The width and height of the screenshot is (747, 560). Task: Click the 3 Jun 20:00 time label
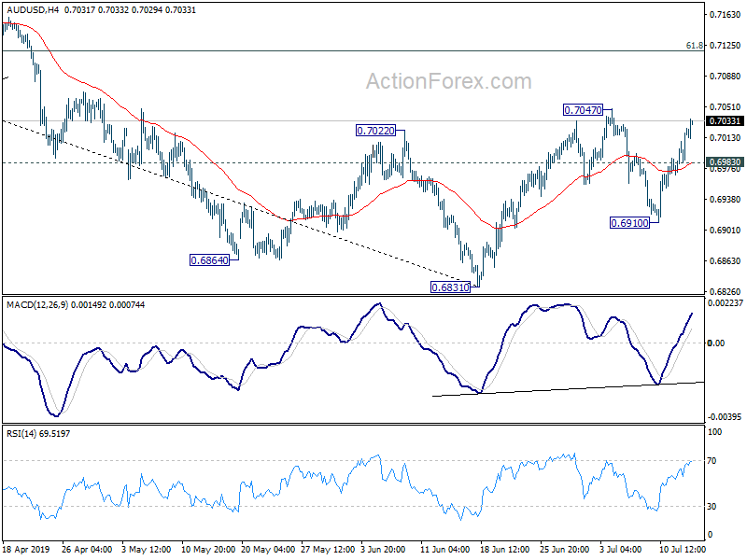[383, 549]
